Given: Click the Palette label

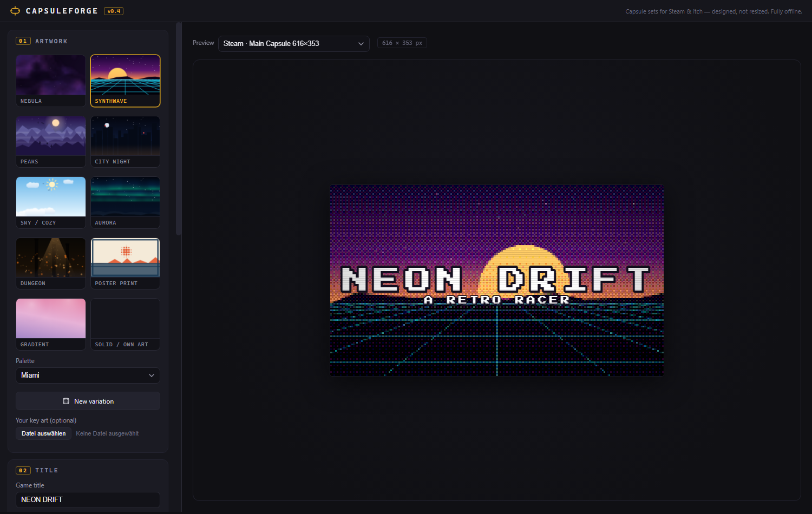Looking at the screenshot, I should pos(25,361).
